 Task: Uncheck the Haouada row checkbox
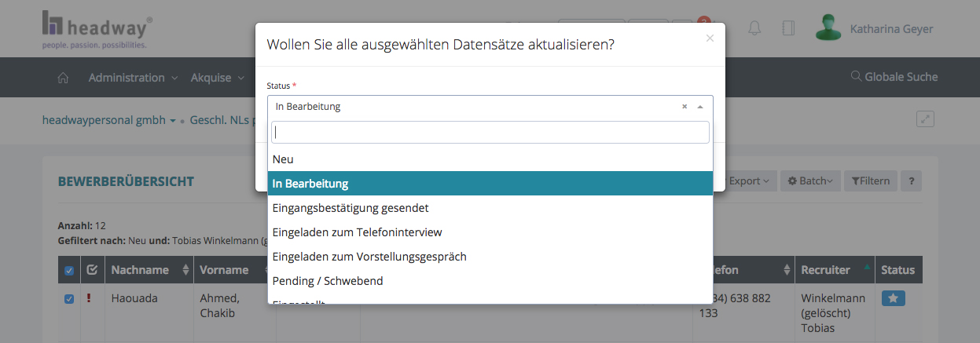coord(69,299)
